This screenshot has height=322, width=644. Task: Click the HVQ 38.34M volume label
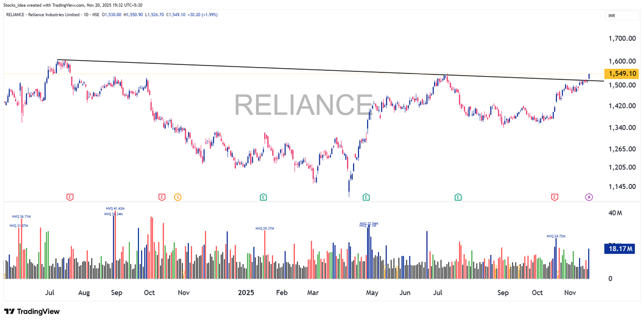tap(114, 214)
